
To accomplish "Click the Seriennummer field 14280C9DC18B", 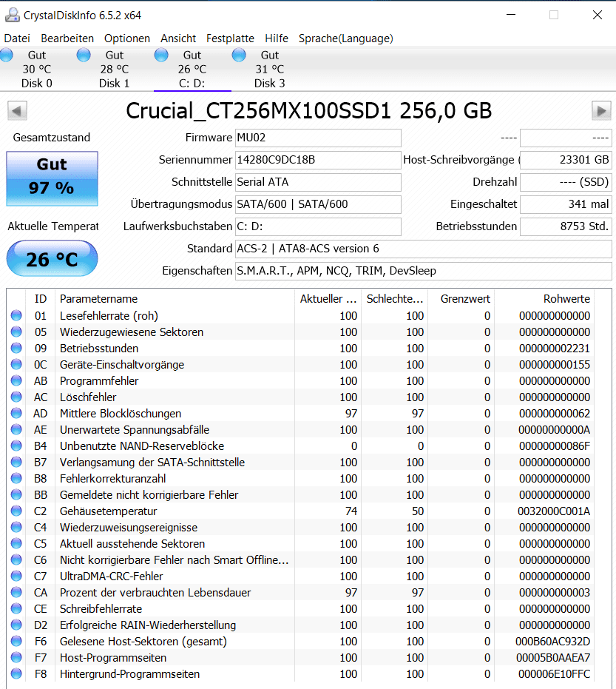I will 318,160.
